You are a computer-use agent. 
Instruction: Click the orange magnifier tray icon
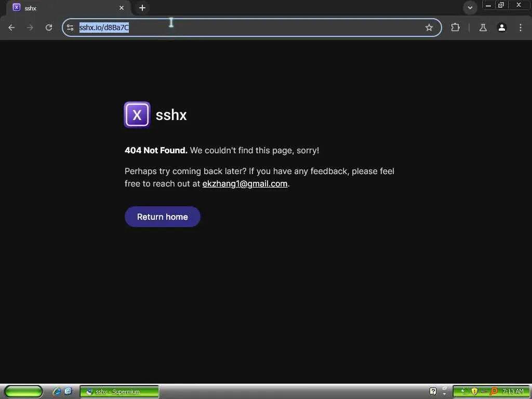[x=494, y=392]
